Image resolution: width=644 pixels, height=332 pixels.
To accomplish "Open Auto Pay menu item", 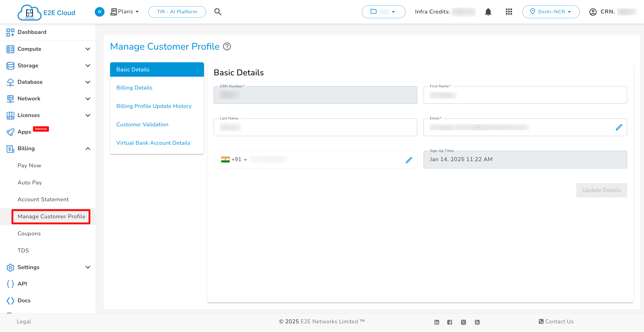I will click(x=29, y=182).
